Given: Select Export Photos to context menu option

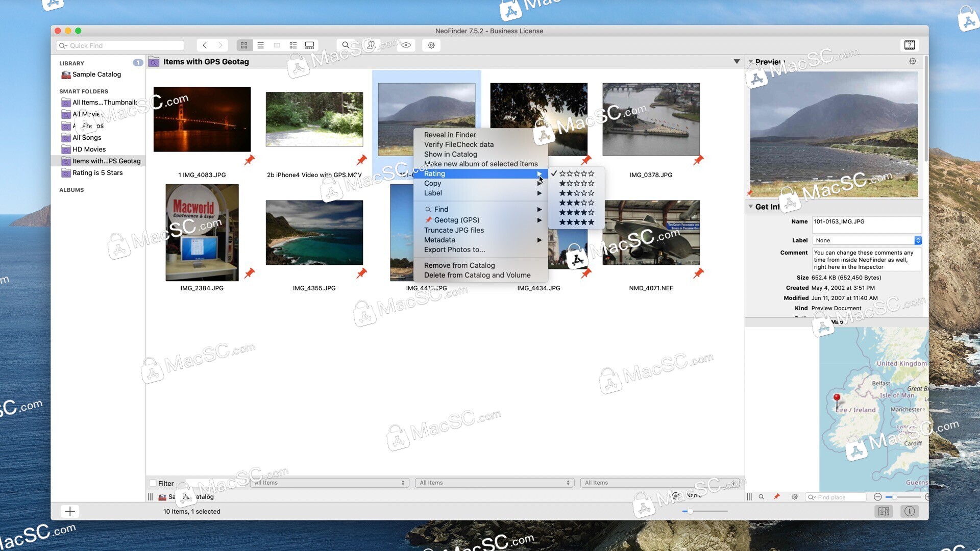Looking at the screenshot, I should 454,249.
